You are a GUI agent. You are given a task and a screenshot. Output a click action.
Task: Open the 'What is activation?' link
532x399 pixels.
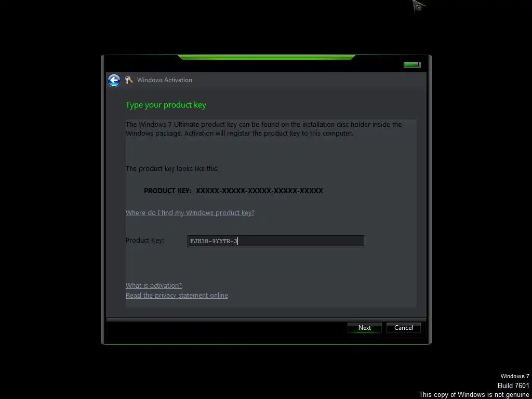154,285
